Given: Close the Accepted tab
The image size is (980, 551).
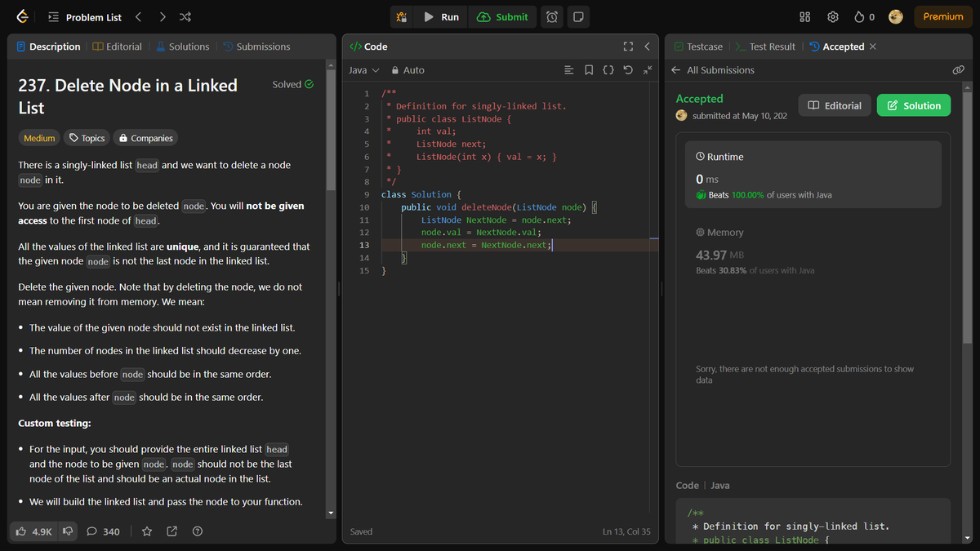Looking at the screenshot, I should [x=873, y=47].
